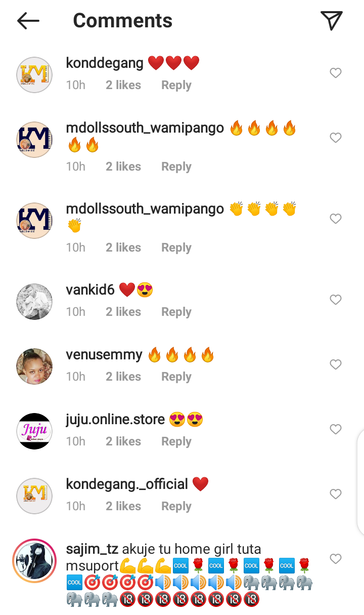Screen dimensions: 364x615
Task: Reply to konddegang's comment
Action: [176, 85]
